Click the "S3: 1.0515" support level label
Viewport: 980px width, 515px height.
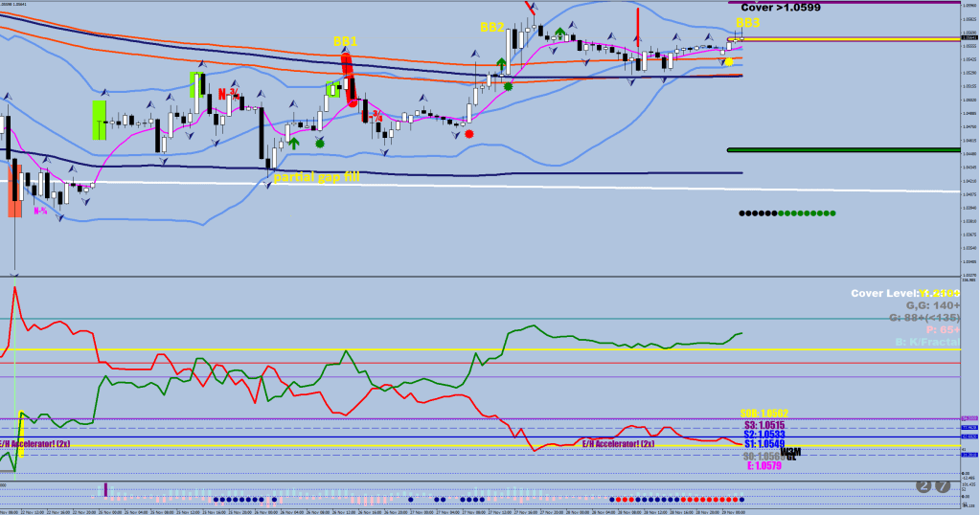click(764, 424)
